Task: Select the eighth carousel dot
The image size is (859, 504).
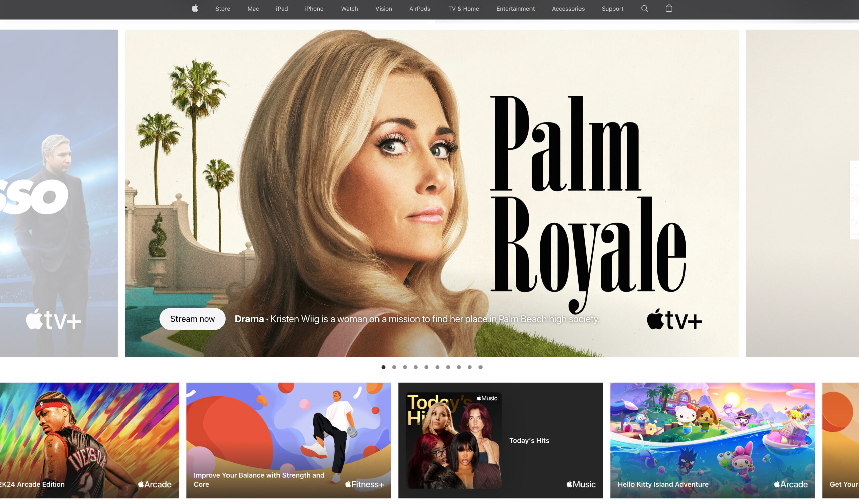Action: pos(459,367)
